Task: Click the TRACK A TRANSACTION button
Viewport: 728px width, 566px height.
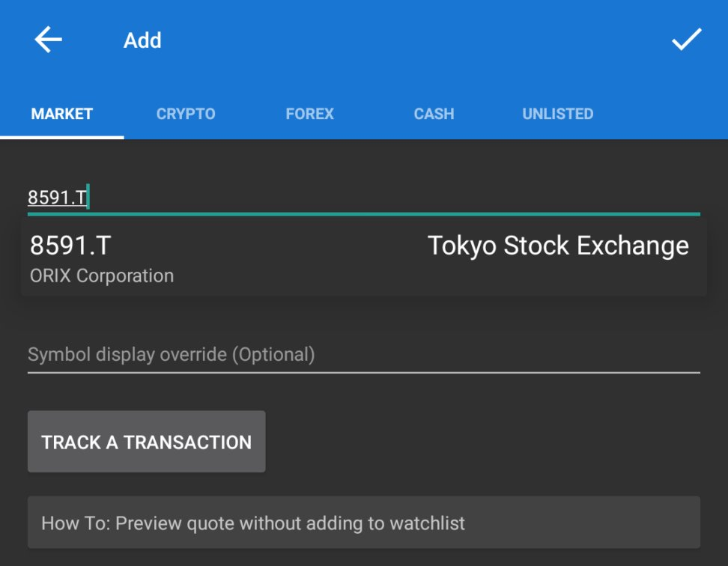Action: [x=147, y=442]
